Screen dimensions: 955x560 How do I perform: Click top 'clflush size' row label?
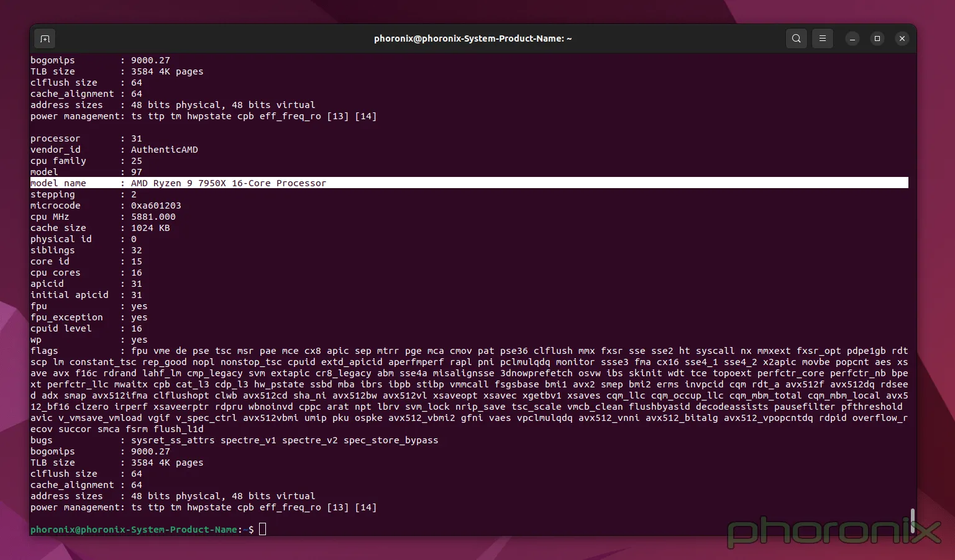(x=64, y=83)
